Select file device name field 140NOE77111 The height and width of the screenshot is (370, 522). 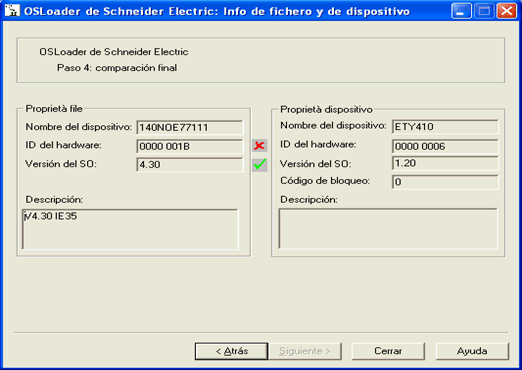190,127
